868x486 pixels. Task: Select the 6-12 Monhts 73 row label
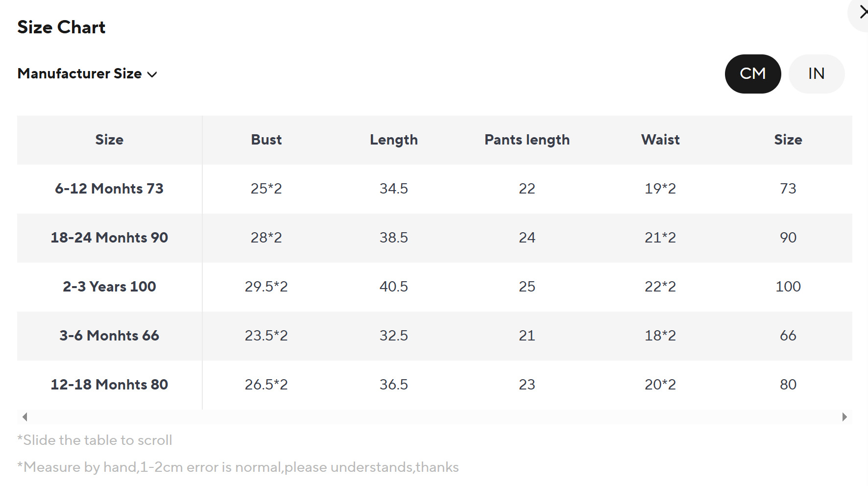[x=109, y=189]
